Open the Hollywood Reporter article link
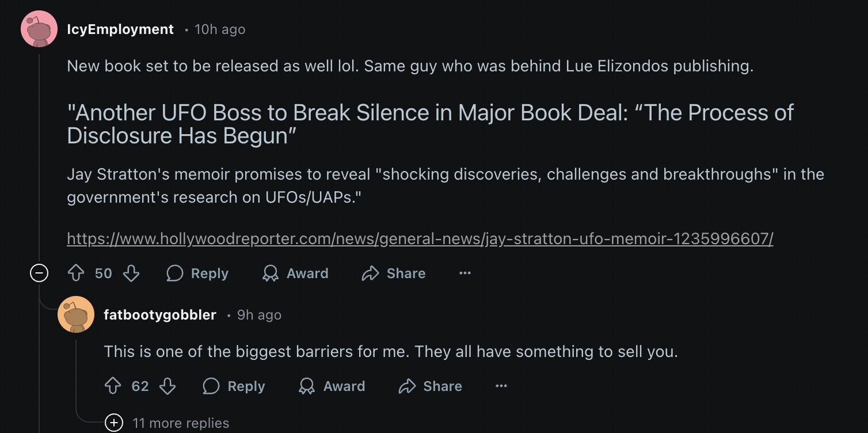The width and height of the screenshot is (868, 433). tap(420, 238)
